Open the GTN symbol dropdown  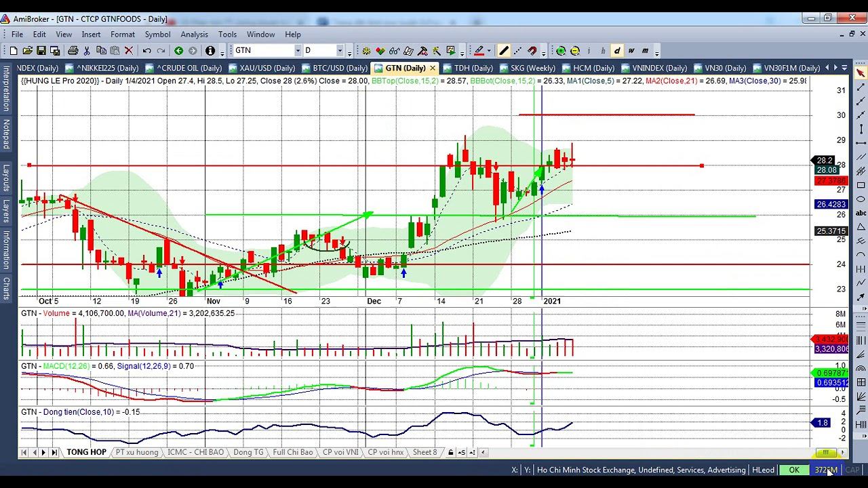tap(297, 51)
